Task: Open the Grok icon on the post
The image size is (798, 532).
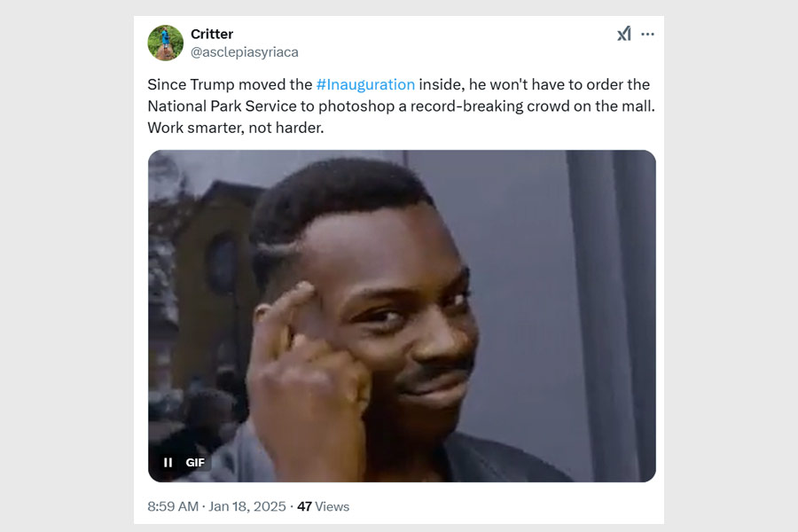Action: click(x=624, y=34)
